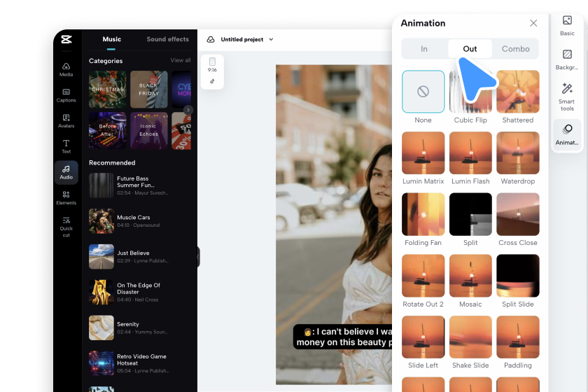This screenshot has height=392, width=588.
Task: Apply the Paddling animation
Action: click(x=518, y=337)
